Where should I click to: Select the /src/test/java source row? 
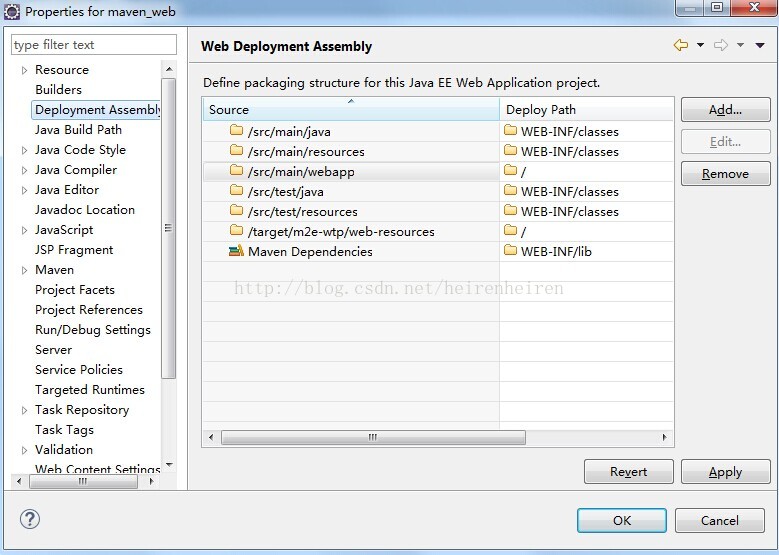(351, 191)
